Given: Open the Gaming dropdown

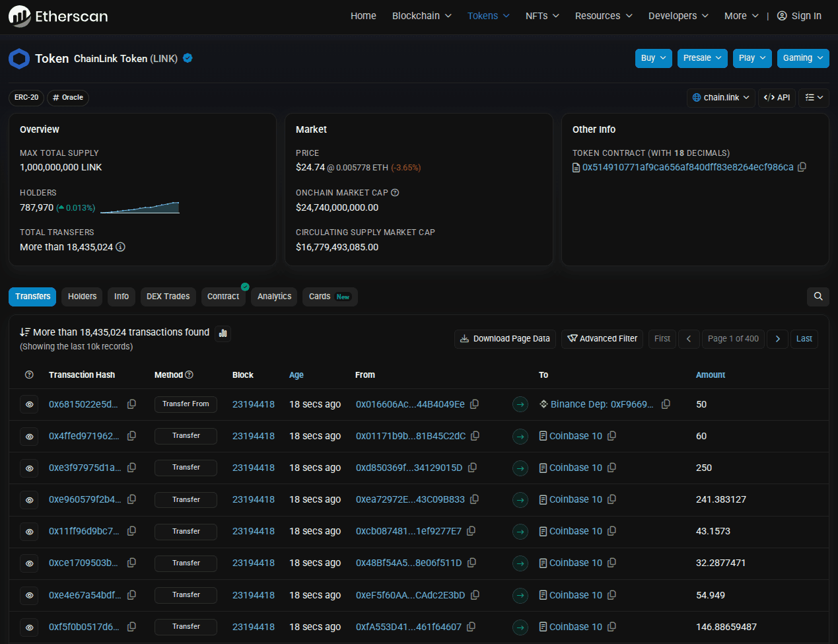Looking at the screenshot, I should click(x=803, y=58).
